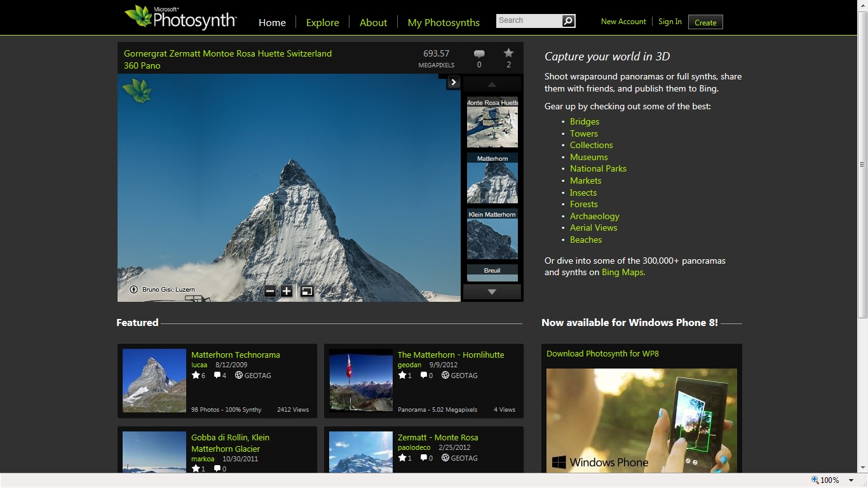Click the search magnifier icon
Screen dimensions: 868x488
pyautogui.click(x=568, y=21)
